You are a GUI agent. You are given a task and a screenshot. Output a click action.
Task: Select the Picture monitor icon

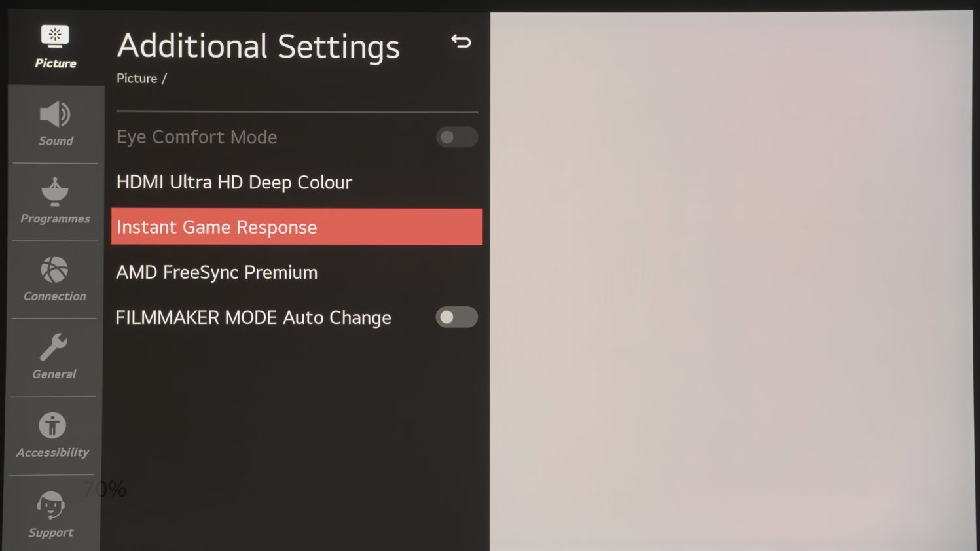tap(55, 36)
